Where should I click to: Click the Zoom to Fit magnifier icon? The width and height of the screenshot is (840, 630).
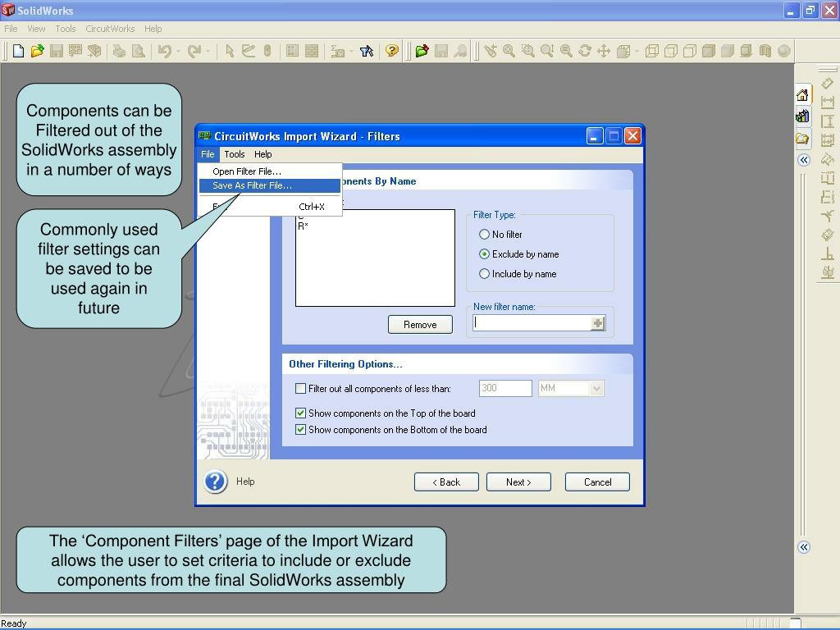509,51
